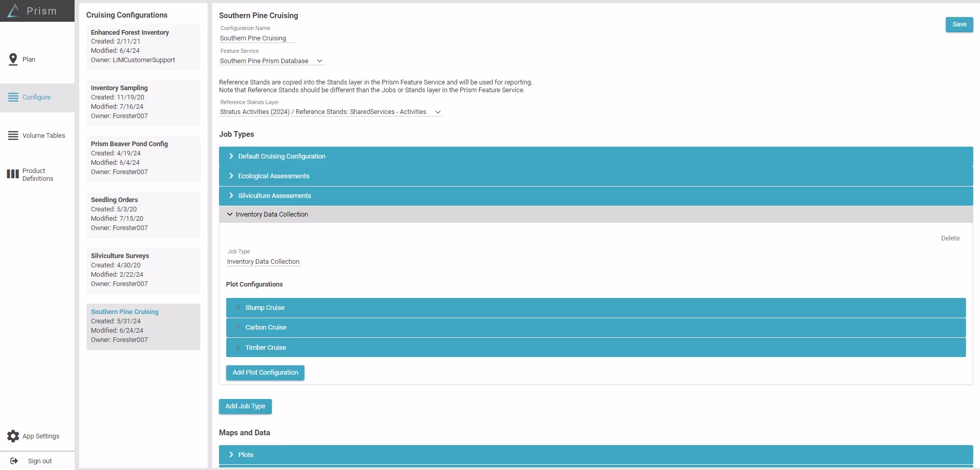Go to Configure page
This screenshot has width=980, height=470.
[x=37, y=97]
